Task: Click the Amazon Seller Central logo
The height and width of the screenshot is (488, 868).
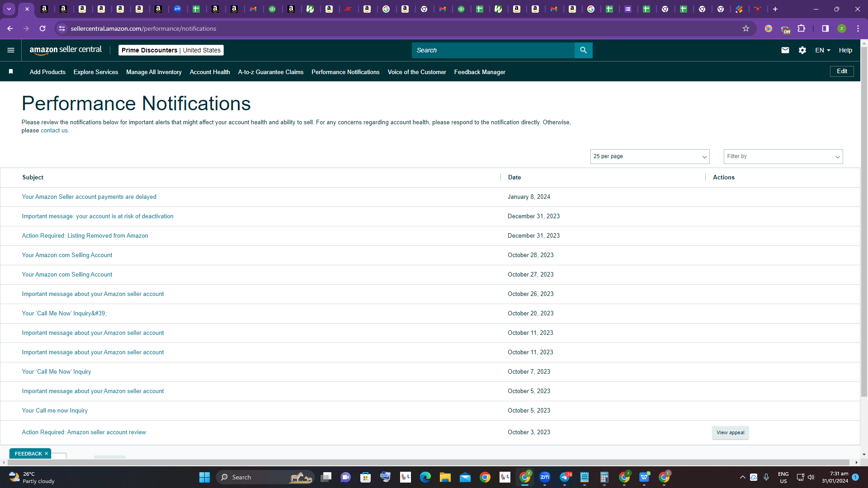Action: 66,50
